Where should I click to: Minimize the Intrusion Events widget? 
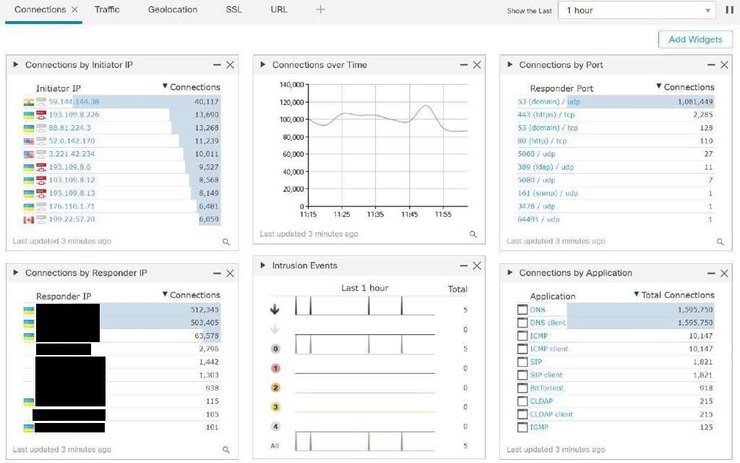click(x=463, y=266)
